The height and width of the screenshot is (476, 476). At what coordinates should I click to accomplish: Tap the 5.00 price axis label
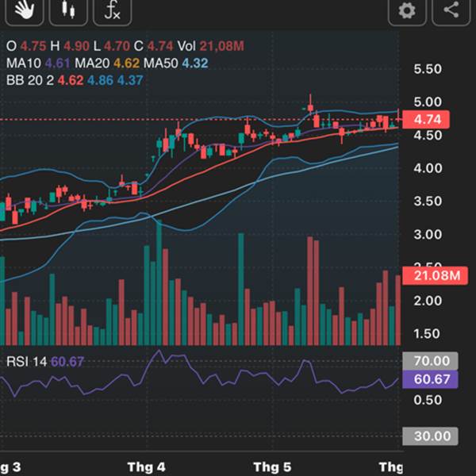[428, 102]
